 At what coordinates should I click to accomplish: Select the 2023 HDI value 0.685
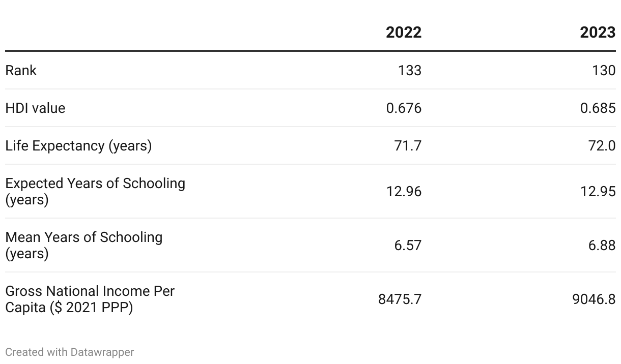(598, 108)
